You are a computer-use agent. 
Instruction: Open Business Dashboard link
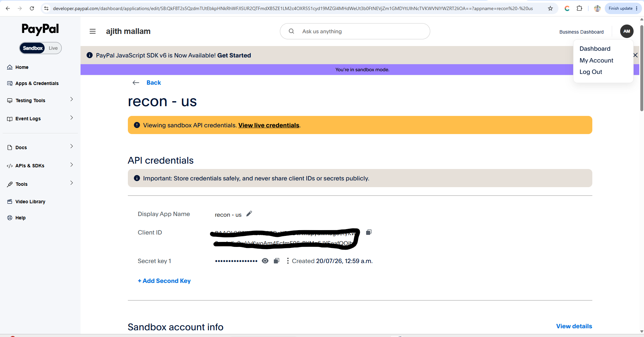click(581, 32)
